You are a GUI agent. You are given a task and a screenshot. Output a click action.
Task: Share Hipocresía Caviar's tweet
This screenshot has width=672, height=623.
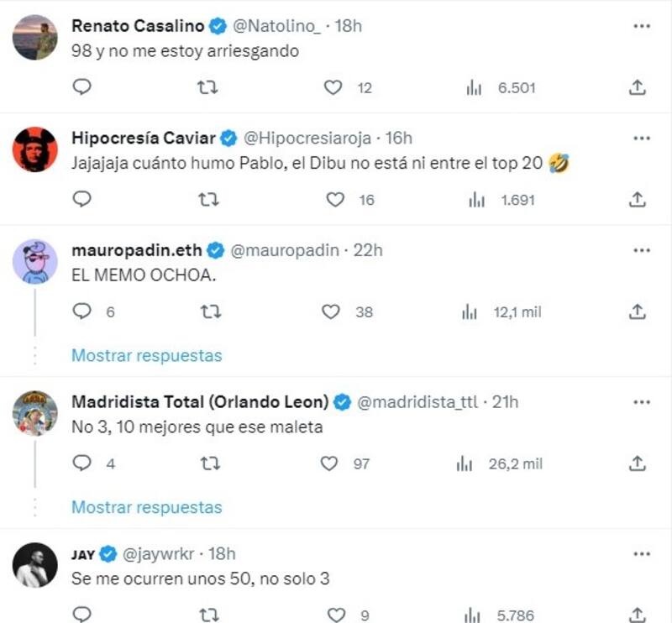coord(638,199)
